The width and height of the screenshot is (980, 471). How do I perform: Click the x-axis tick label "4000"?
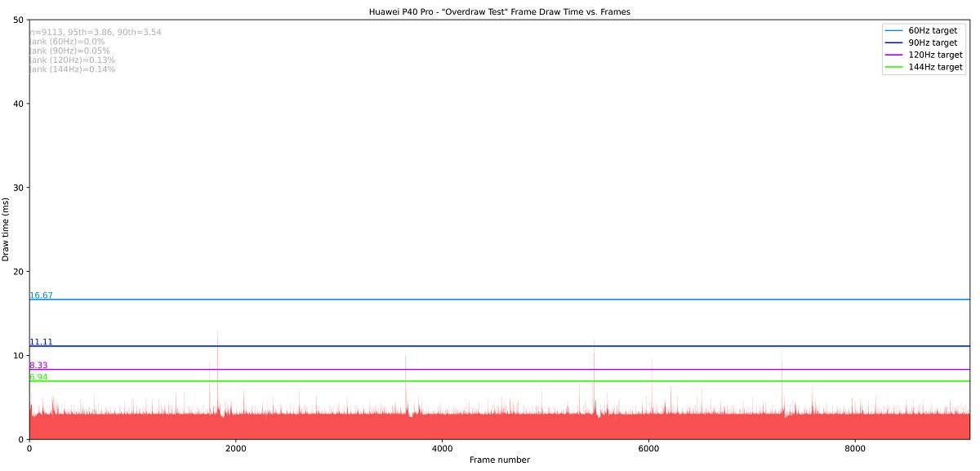(442, 448)
